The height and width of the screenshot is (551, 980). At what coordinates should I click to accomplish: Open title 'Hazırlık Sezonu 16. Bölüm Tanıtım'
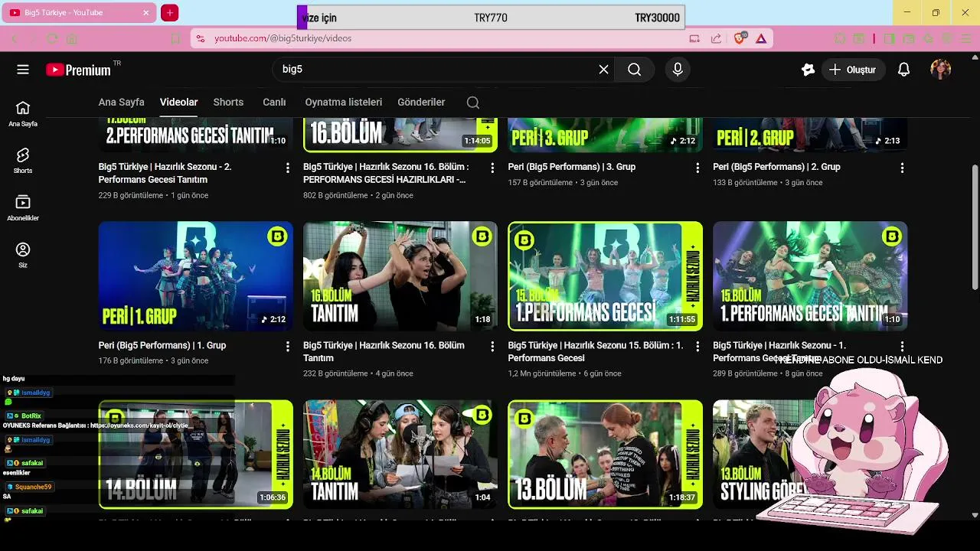[384, 352]
